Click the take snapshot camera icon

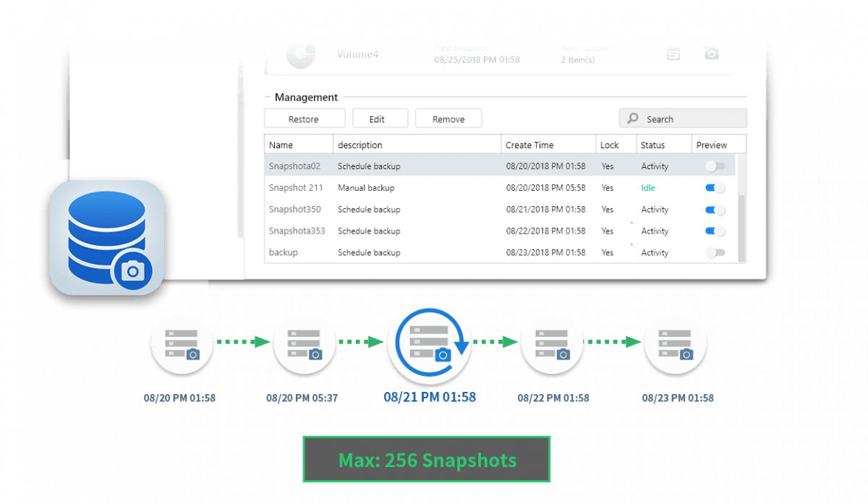[711, 53]
